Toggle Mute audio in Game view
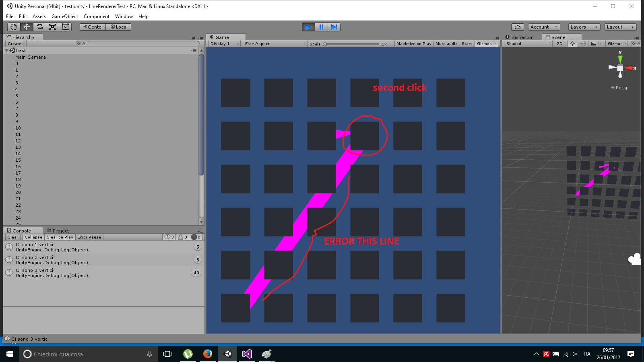644x362 pixels. pyautogui.click(x=446, y=43)
